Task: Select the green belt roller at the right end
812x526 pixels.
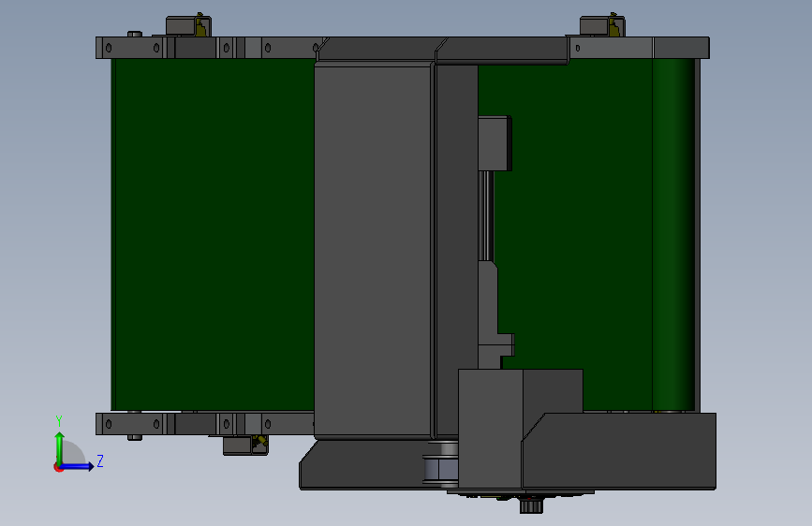Action: pos(673,235)
